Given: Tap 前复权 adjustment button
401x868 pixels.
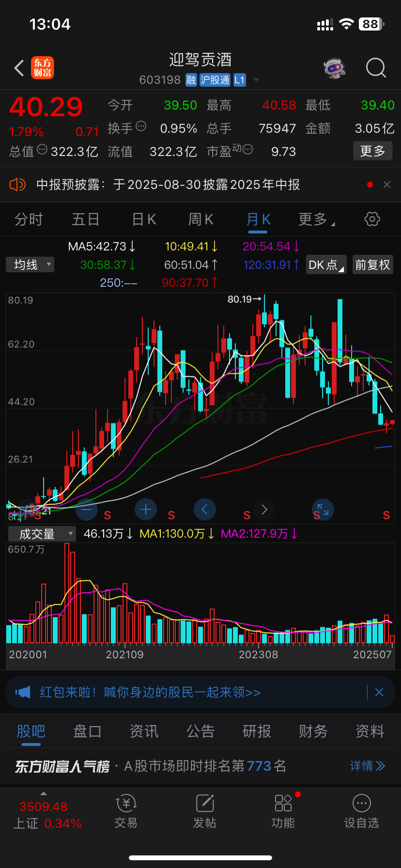Looking at the screenshot, I should 372,265.
